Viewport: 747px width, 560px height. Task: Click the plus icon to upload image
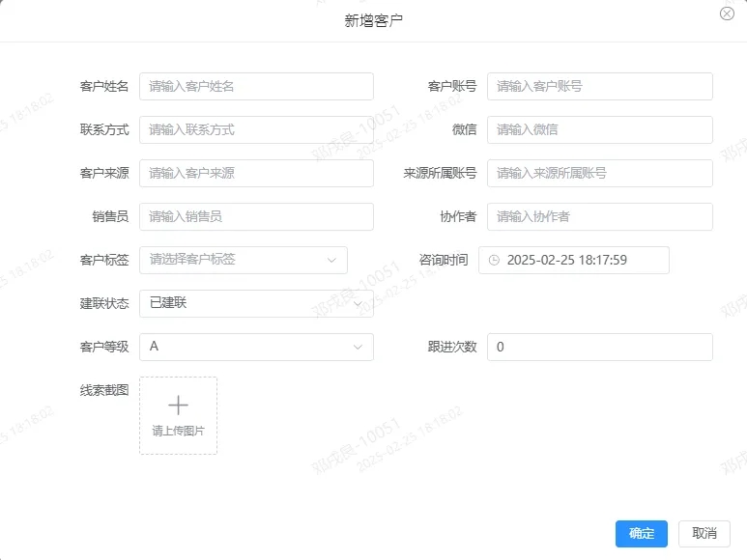tap(178, 406)
